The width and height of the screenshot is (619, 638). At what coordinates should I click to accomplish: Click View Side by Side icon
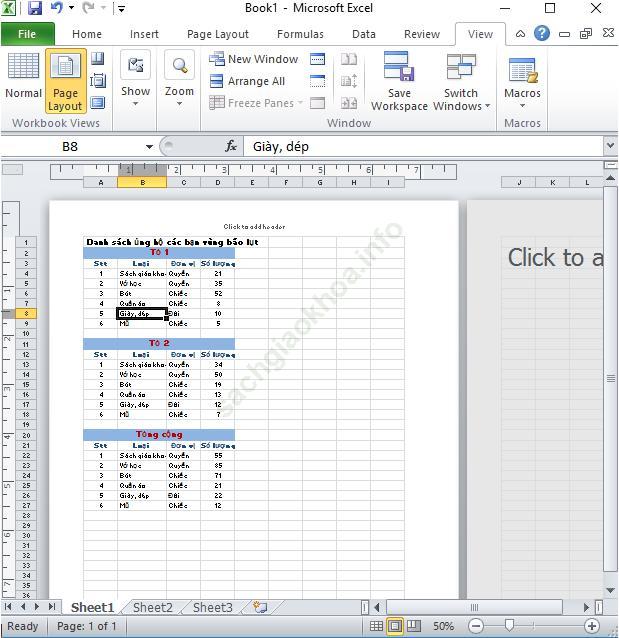pos(349,59)
